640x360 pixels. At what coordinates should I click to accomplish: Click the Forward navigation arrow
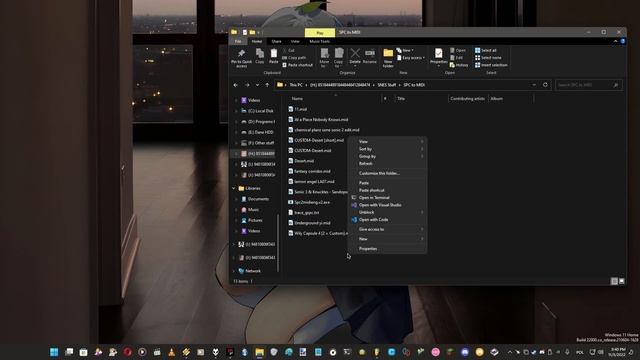pyautogui.click(x=247, y=85)
